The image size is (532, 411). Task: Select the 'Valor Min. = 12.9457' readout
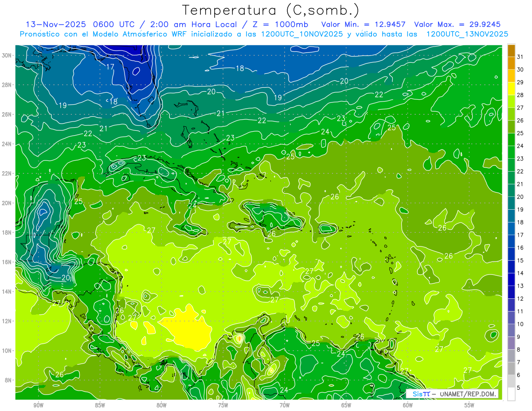364,24
